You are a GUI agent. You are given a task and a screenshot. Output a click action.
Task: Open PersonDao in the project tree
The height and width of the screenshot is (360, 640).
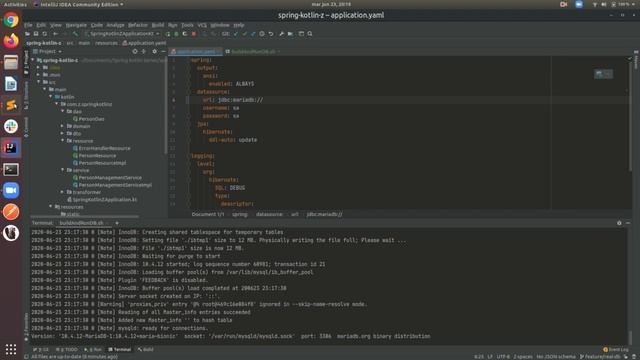pyautogui.click(x=89, y=119)
